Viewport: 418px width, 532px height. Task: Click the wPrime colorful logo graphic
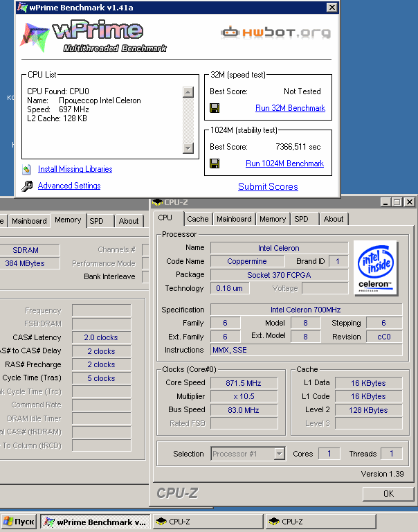coord(35,37)
